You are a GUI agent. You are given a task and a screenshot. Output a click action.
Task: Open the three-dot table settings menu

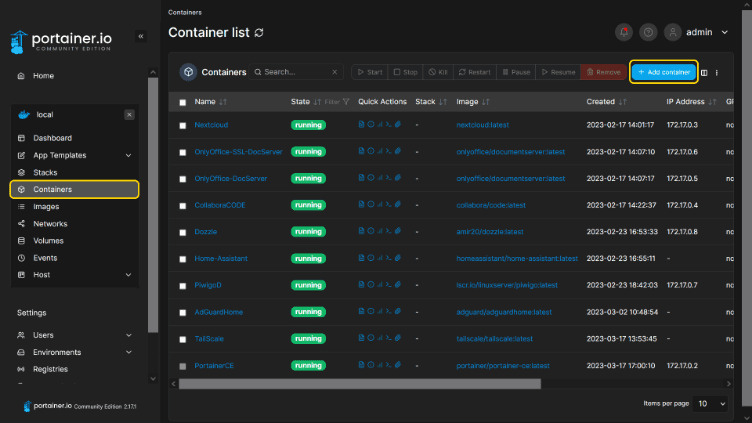[x=717, y=72]
